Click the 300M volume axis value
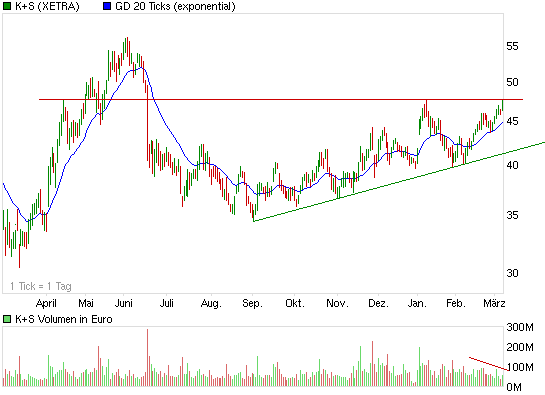This screenshot has height=395, width=545. pyautogui.click(x=520, y=327)
